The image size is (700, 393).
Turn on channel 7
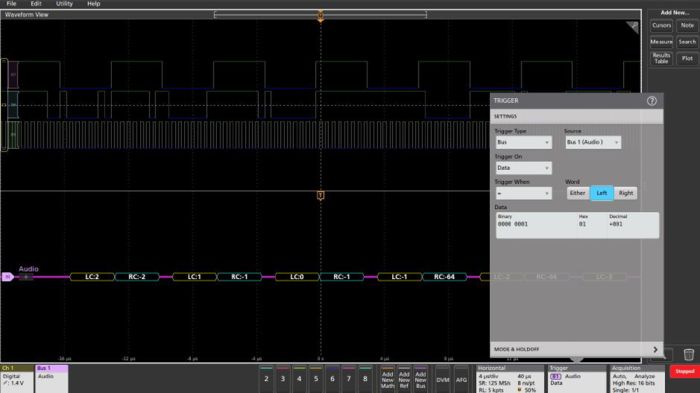pyautogui.click(x=349, y=379)
